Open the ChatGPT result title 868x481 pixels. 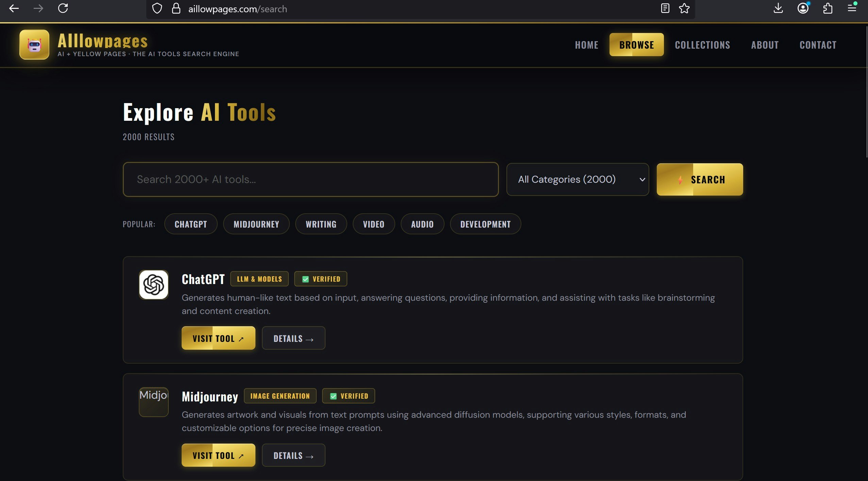pos(203,279)
